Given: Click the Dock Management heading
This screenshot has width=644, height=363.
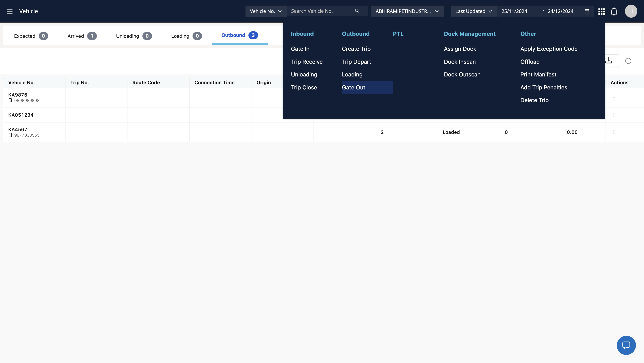Looking at the screenshot, I should 470,34.
